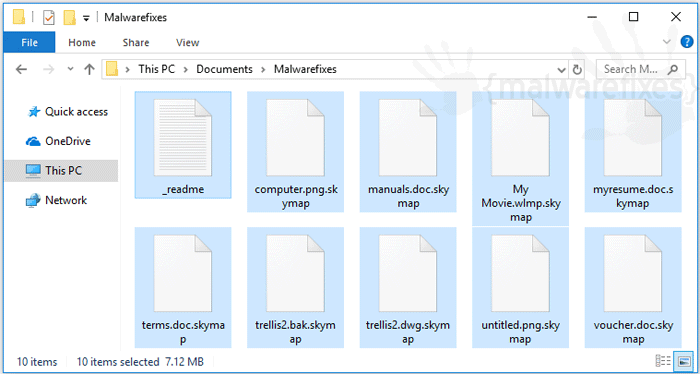This screenshot has width=700, height=374.
Task: Click Malwarefixes breadcrumb in address bar
Action: 305,69
